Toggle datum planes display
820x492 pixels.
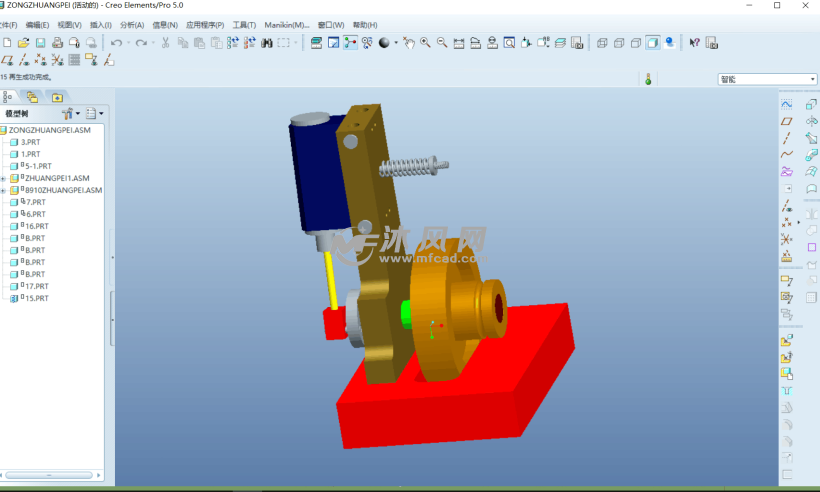pyautogui.click(x=7, y=60)
